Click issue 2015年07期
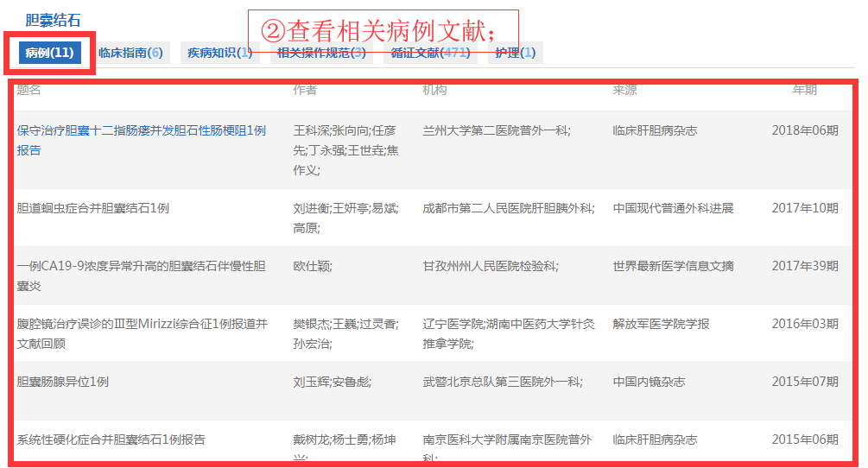 coord(805,382)
